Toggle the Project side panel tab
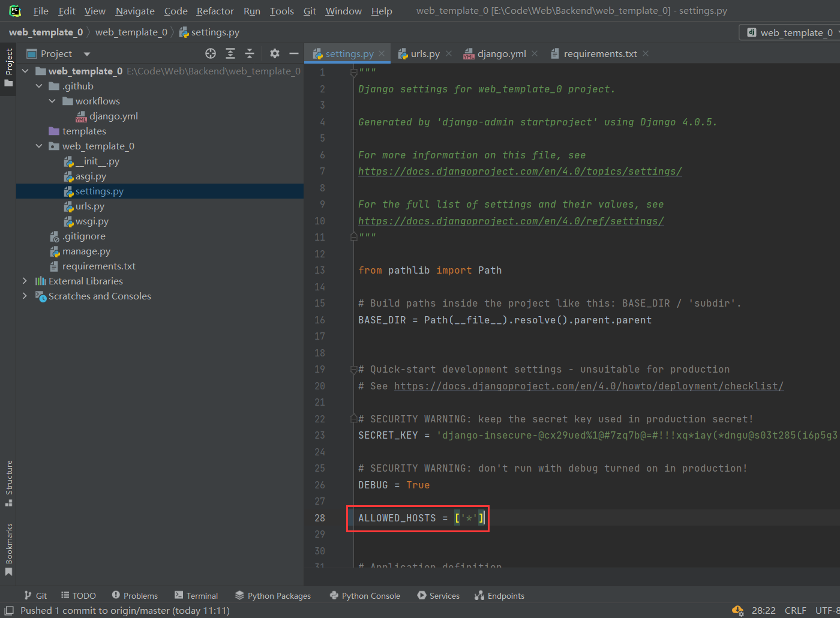Image resolution: width=840 pixels, height=618 pixels. pos(8,67)
